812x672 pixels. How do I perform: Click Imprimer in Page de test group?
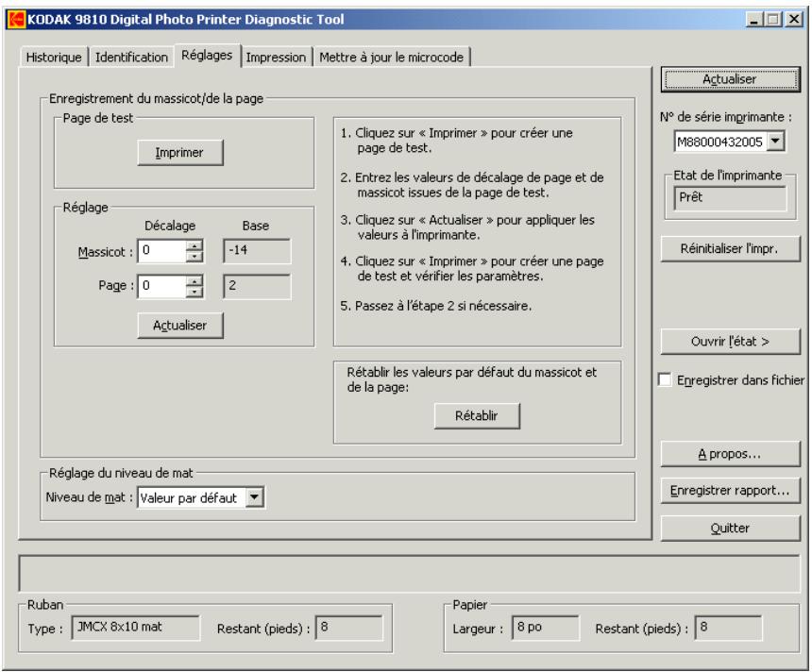coord(180,153)
